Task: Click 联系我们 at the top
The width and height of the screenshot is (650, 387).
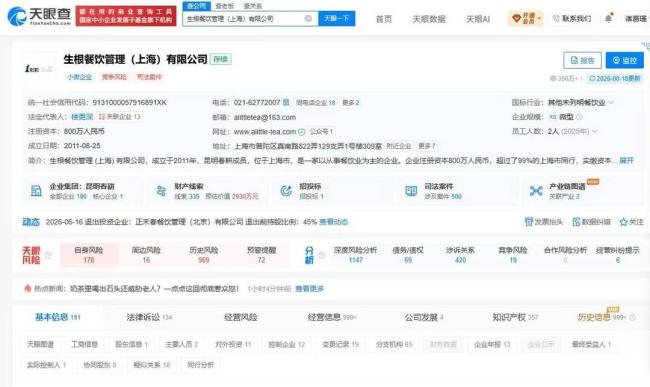Action: tap(572, 19)
